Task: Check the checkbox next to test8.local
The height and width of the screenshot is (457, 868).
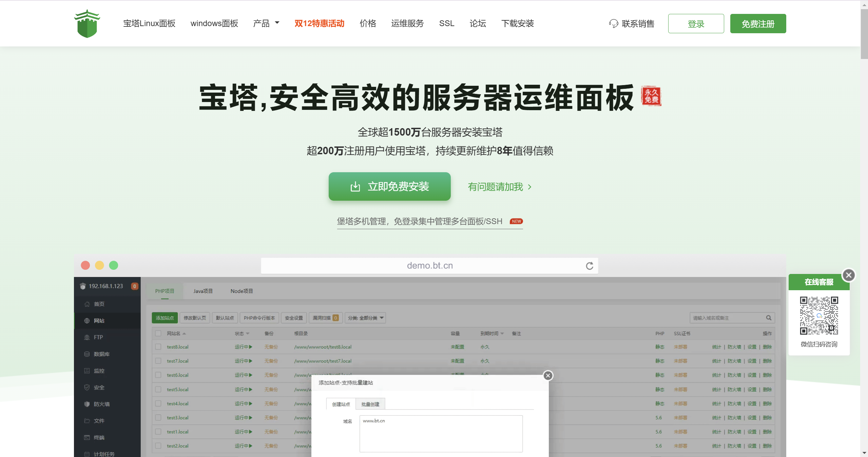Action: click(158, 347)
